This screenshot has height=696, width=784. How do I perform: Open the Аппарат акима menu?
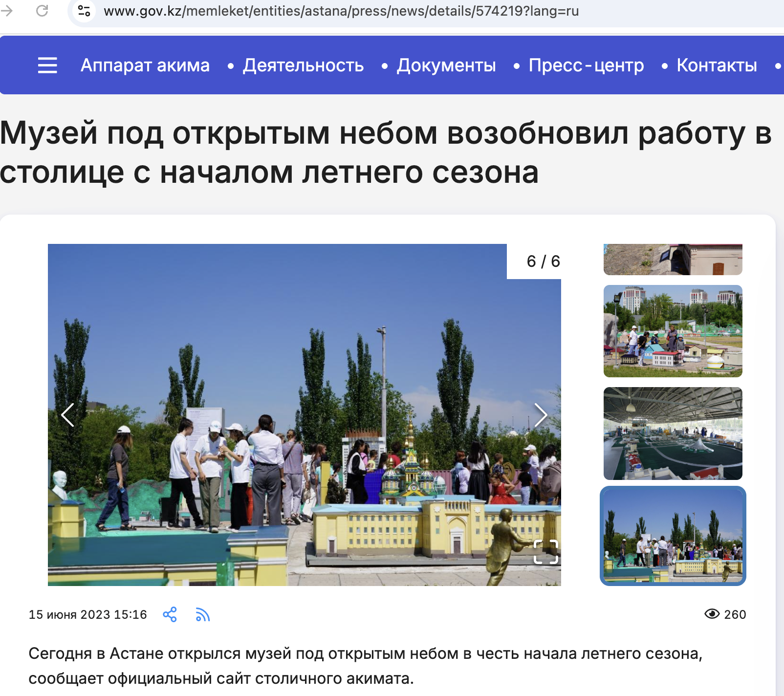coord(145,65)
